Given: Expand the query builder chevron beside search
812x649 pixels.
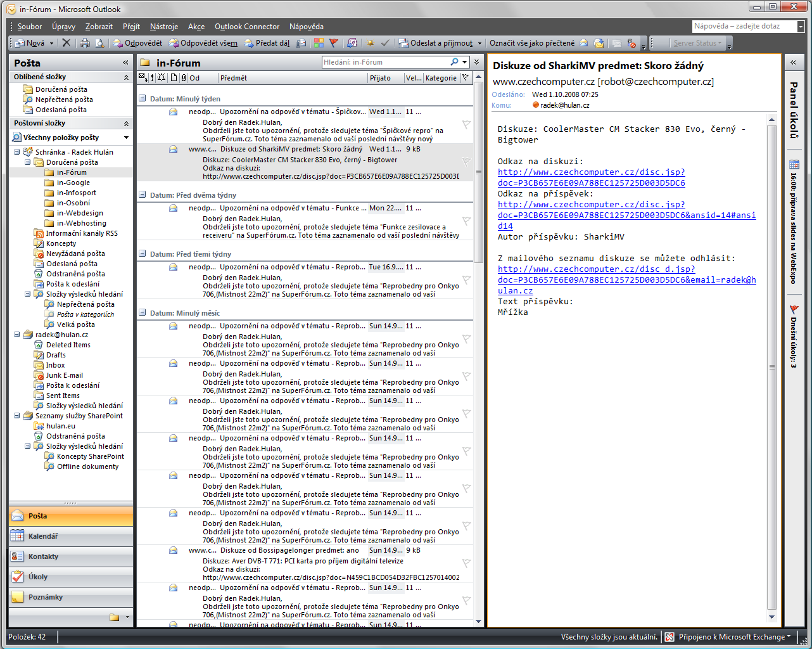Looking at the screenshot, I should pyautogui.click(x=477, y=62).
